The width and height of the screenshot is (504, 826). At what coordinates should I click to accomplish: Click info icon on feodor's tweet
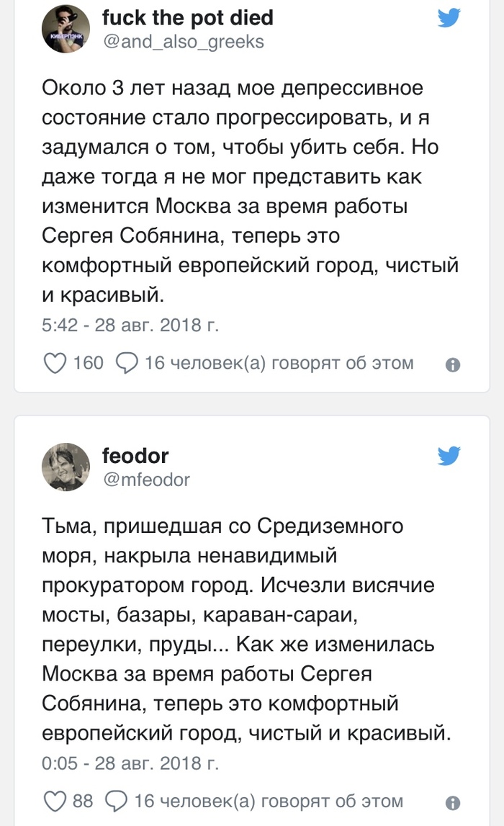click(x=453, y=802)
